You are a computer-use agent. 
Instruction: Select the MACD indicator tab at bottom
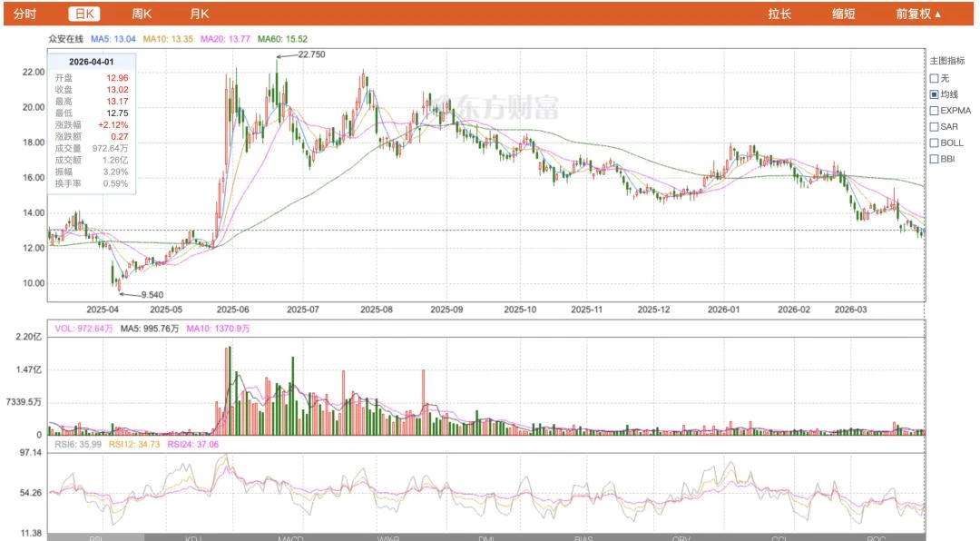click(290, 537)
